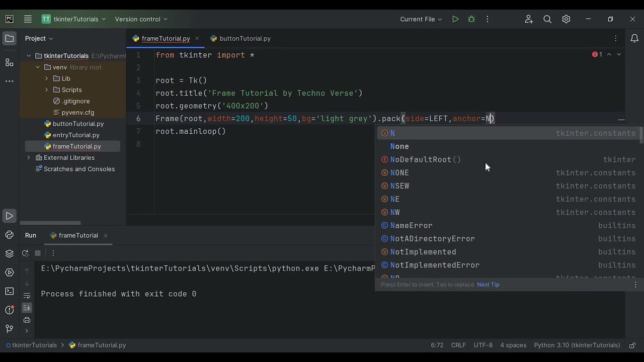This screenshot has height=362, width=644.
Task: Toggle read-only lock in status bar
Action: [x=632, y=345]
